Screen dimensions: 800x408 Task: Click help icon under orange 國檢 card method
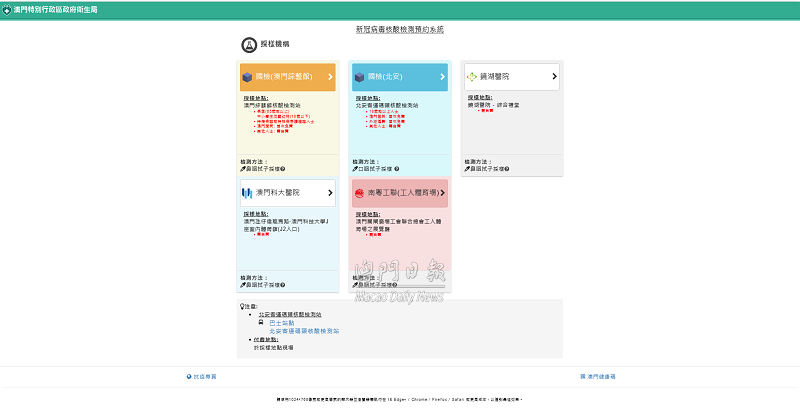[x=283, y=169]
